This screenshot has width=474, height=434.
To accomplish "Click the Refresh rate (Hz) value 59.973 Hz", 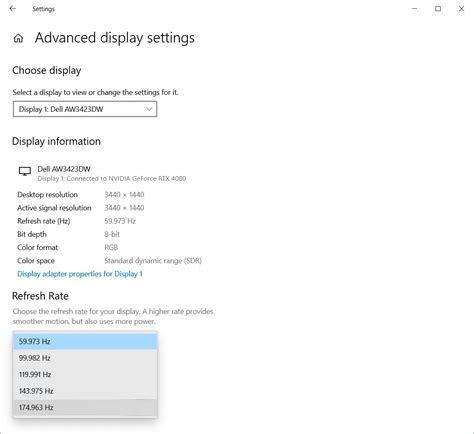I will point(120,221).
